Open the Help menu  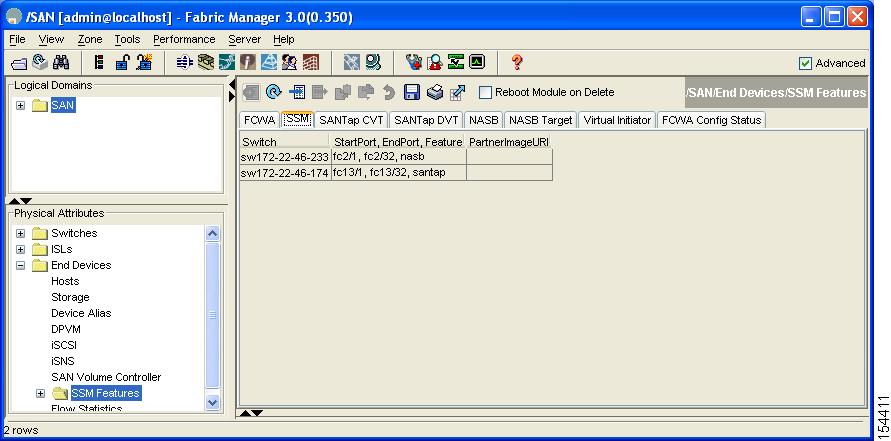coord(284,39)
